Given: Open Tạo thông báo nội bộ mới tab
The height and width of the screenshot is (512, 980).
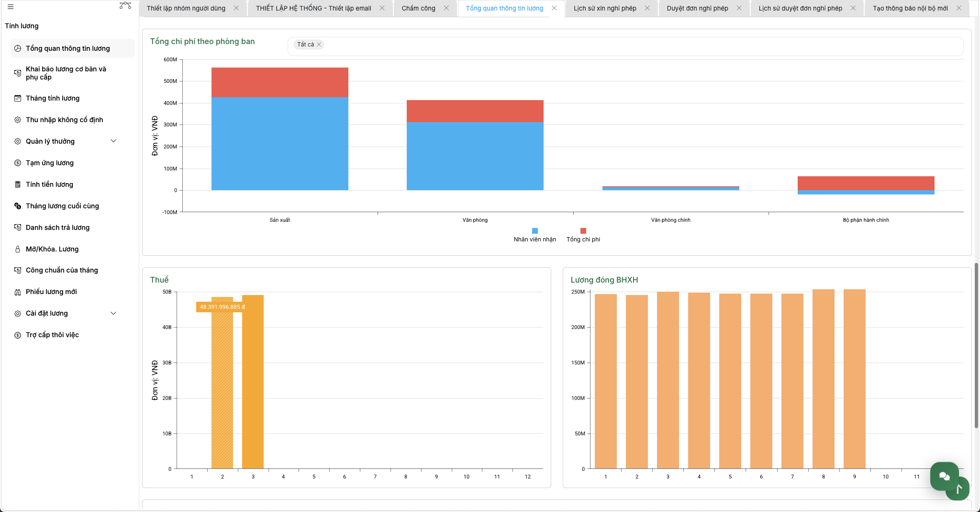Looking at the screenshot, I should click(x=910, y=8).
